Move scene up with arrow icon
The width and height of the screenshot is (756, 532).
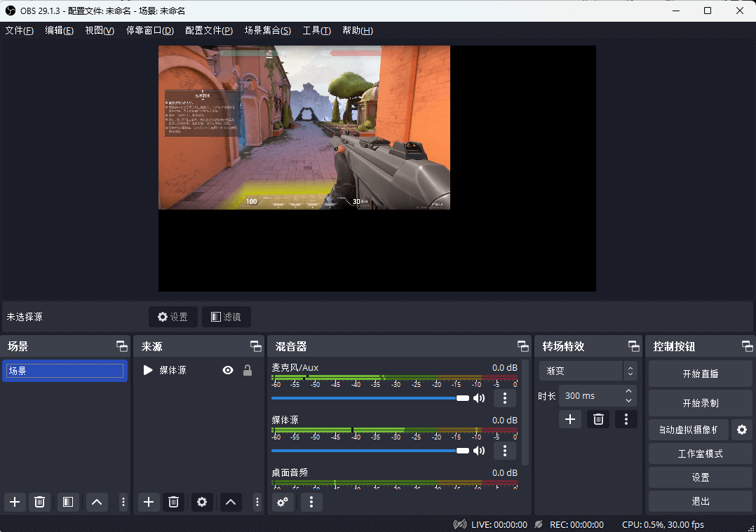tap(97, 502)
